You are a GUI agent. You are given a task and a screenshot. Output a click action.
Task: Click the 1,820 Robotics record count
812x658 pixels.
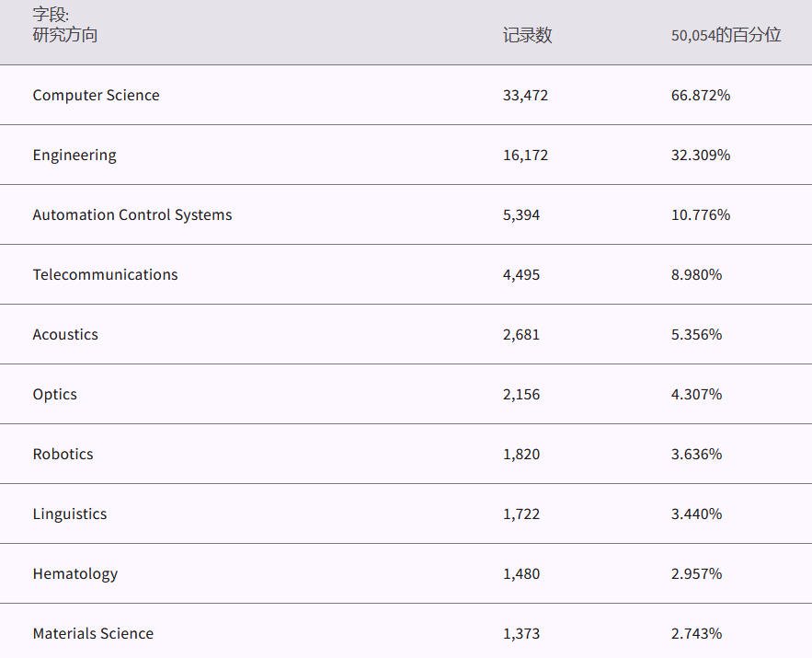[x=521, y=455]
